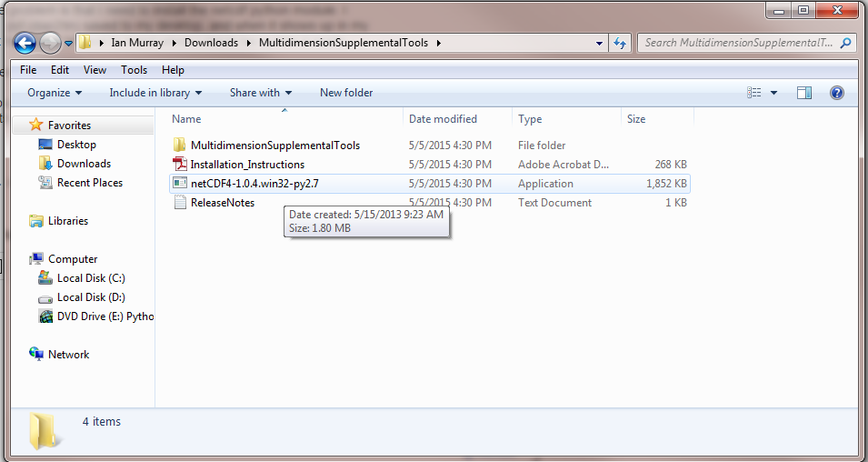This screenshot has height=462, width=868.
Task: Click the Downloads folder icon in Favorites
Action: (45, 164)
